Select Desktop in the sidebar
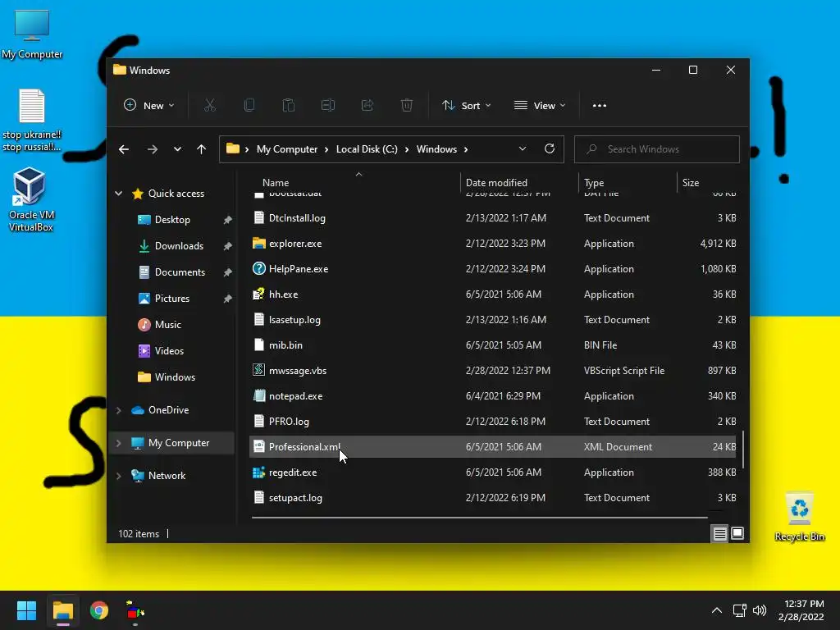Image resolution: width=840 pixels, height=630 pixels. coord(172,220)
